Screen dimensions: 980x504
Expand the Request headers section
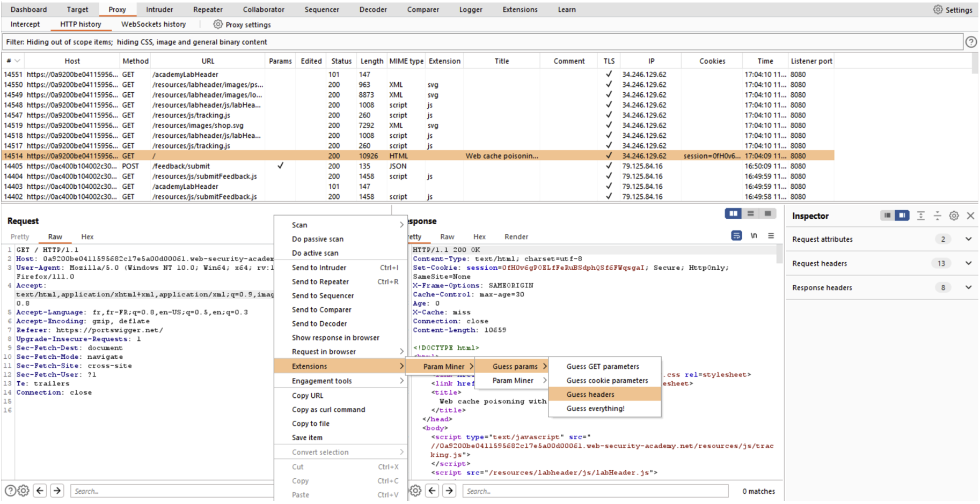968,263
